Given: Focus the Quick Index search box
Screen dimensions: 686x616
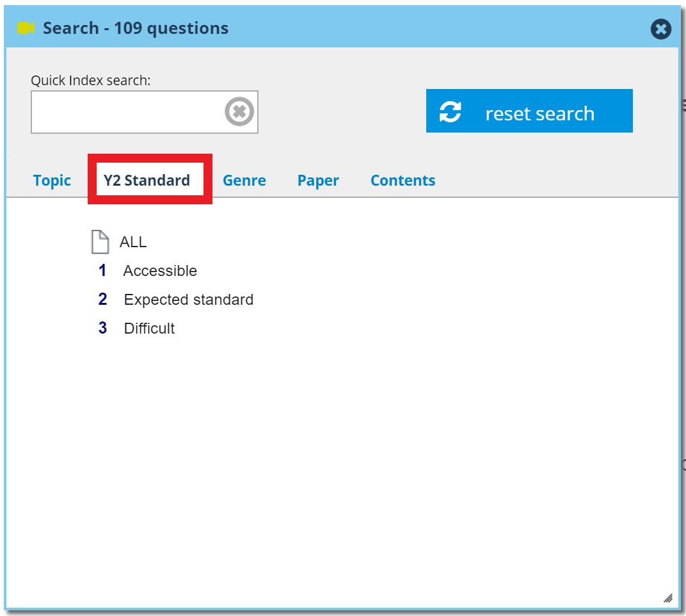Looking at the screenshot, I should 127,112.
